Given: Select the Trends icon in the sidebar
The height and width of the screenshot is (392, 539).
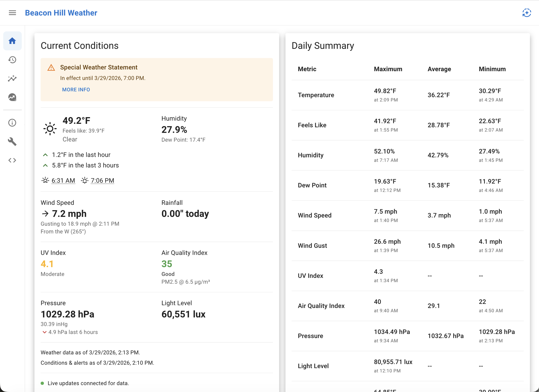Looking at the screenshot, I should point(12,78).
